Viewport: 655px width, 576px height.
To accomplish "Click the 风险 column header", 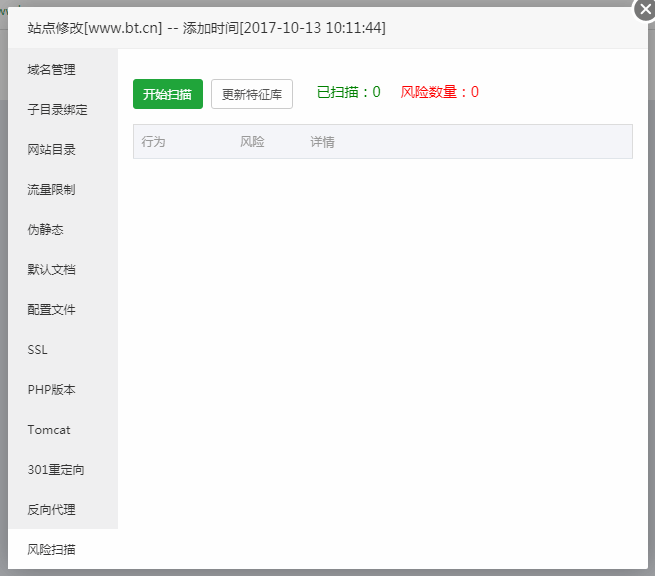I will [252, 142].
